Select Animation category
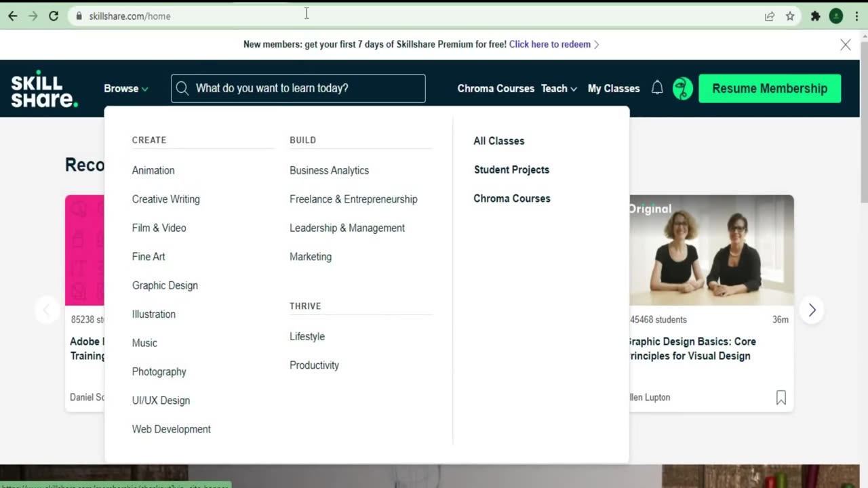Image resolution: width=868 pixels, height=488 pixels. click(153, 170)
